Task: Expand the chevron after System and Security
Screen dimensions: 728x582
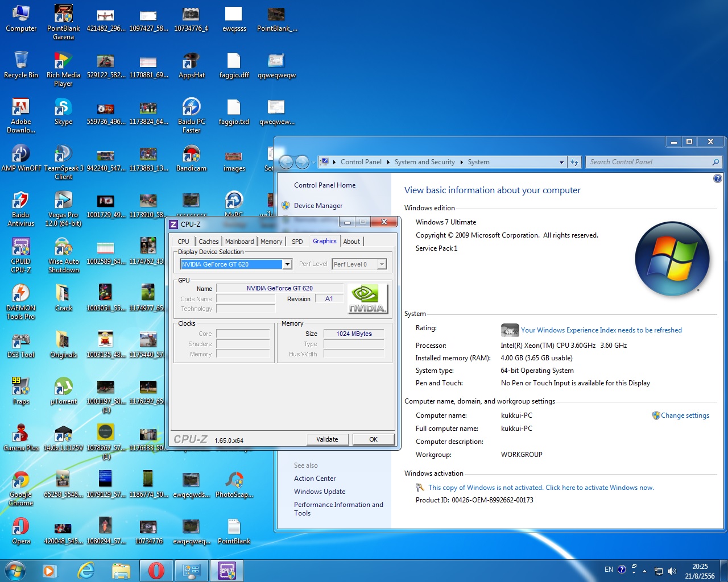Action: coord(461,162)
